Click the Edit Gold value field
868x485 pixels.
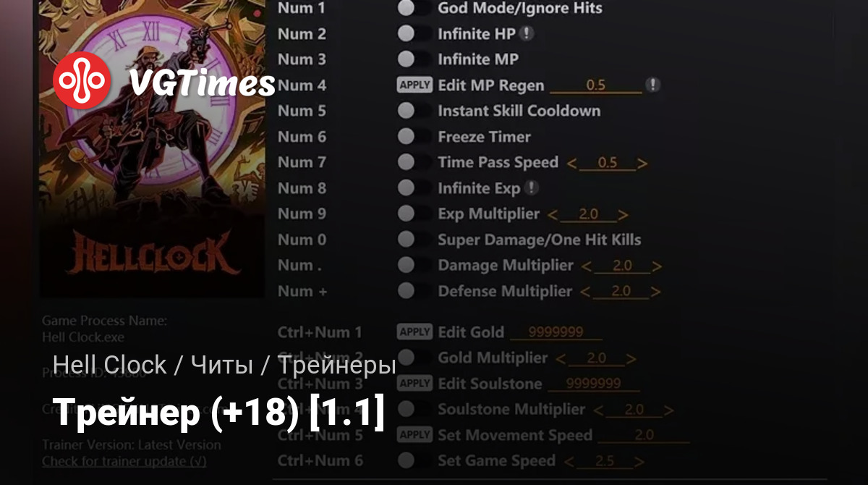556,332
